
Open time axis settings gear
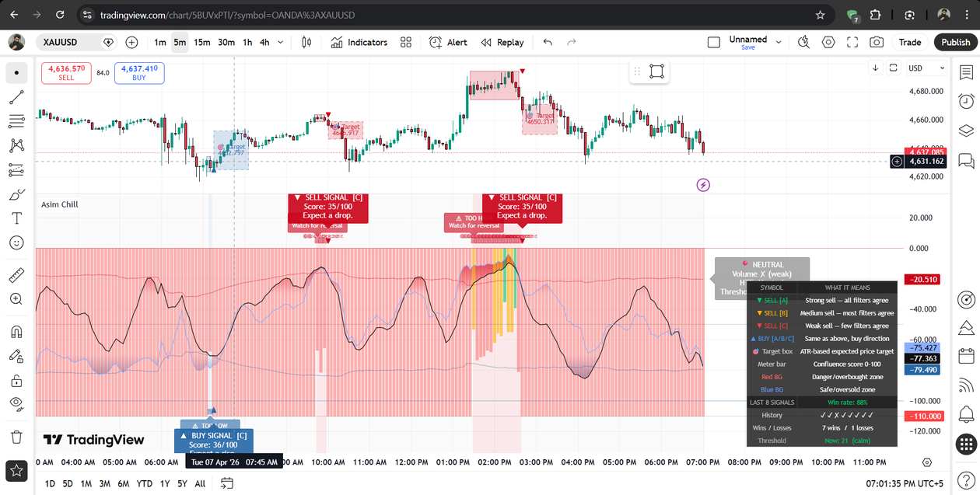[x=927, y=462]
